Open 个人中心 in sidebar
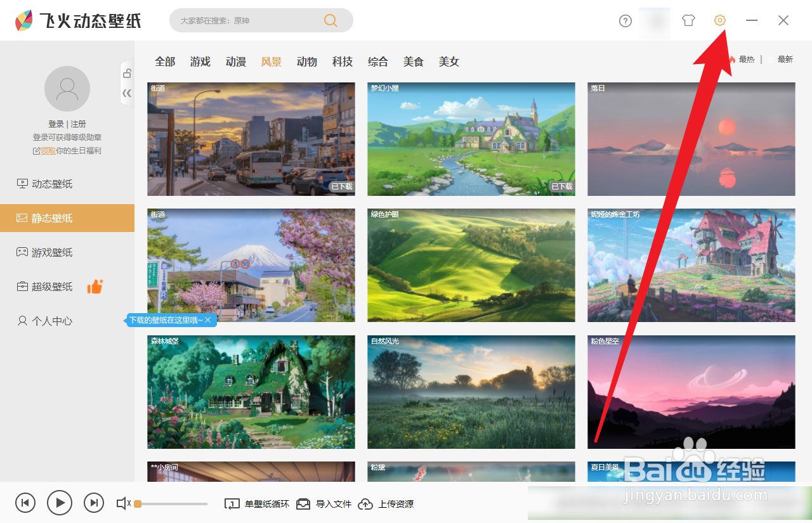The height and width of the screenshot is (523, 812). [x=67, y=321]
